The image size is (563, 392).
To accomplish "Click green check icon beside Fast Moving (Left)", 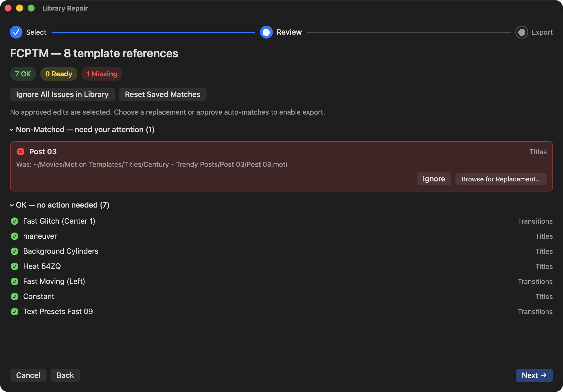I will click(x=15, y=281).
